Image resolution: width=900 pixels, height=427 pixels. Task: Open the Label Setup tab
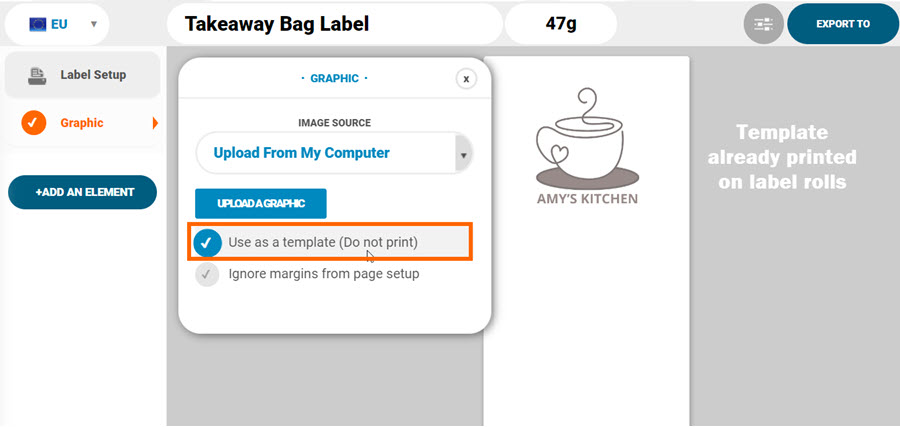(82, 75)
